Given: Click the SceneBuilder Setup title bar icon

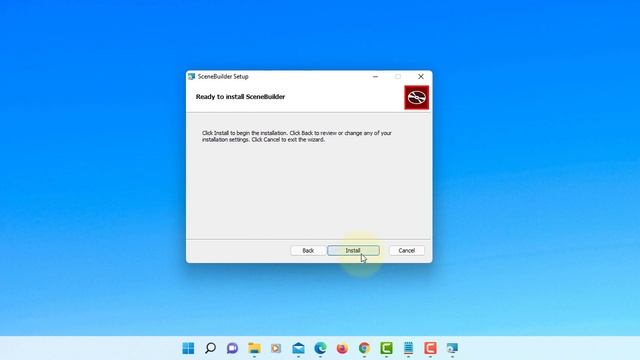Looking at the screenshot, I should click(191, 76).
